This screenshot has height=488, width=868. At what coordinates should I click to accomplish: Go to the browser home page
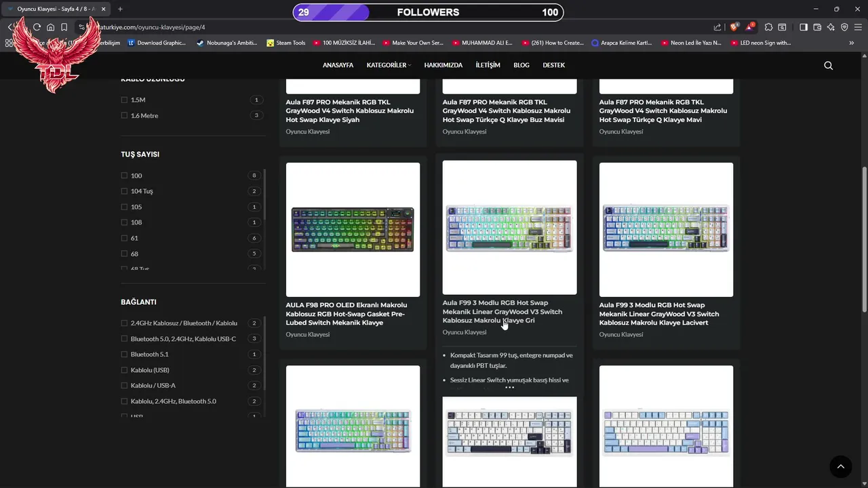click(x=50, y=27)
